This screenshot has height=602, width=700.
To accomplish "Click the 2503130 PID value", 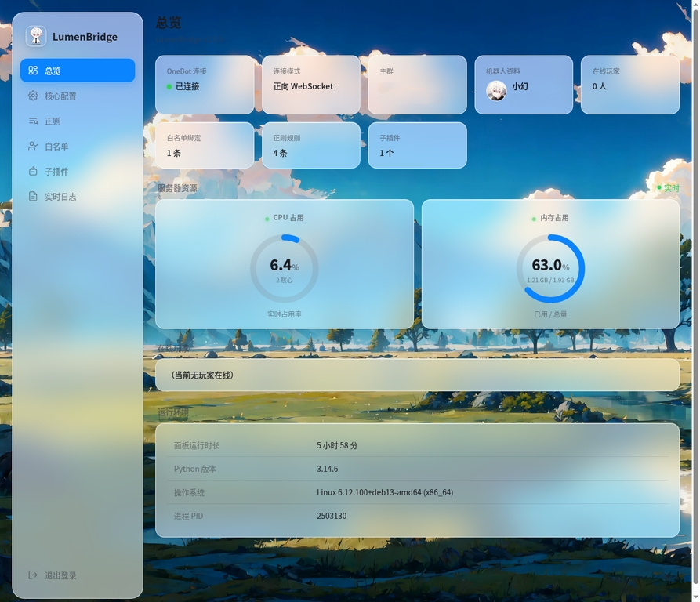I will click(332, 516).
